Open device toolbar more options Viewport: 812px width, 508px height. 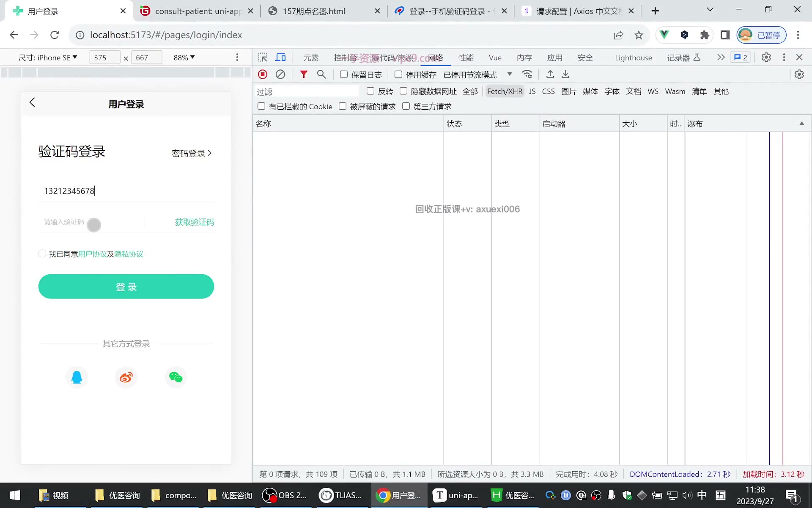pos(237,57)
